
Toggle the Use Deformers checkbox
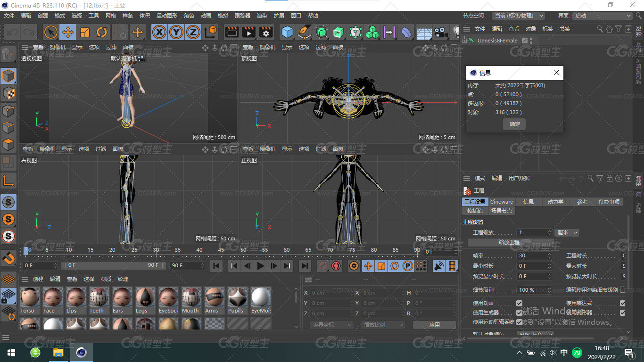[x=622, y=313]
